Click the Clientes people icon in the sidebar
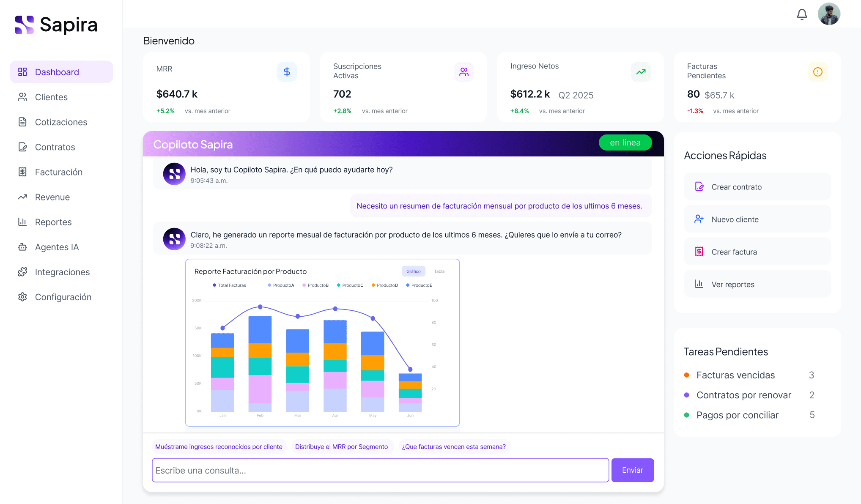The height and width of the screenshot is (504, 861). click(x=22, y=97)
